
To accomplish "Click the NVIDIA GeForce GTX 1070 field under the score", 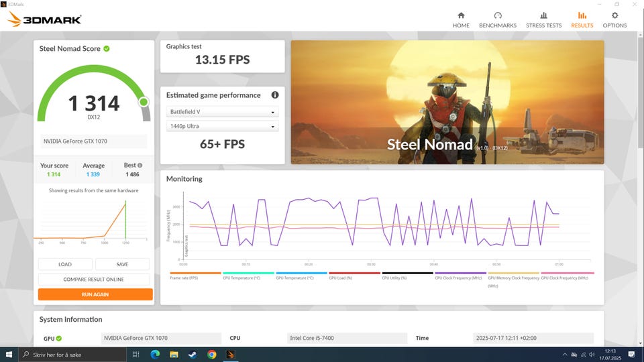I will coord(94,141).
